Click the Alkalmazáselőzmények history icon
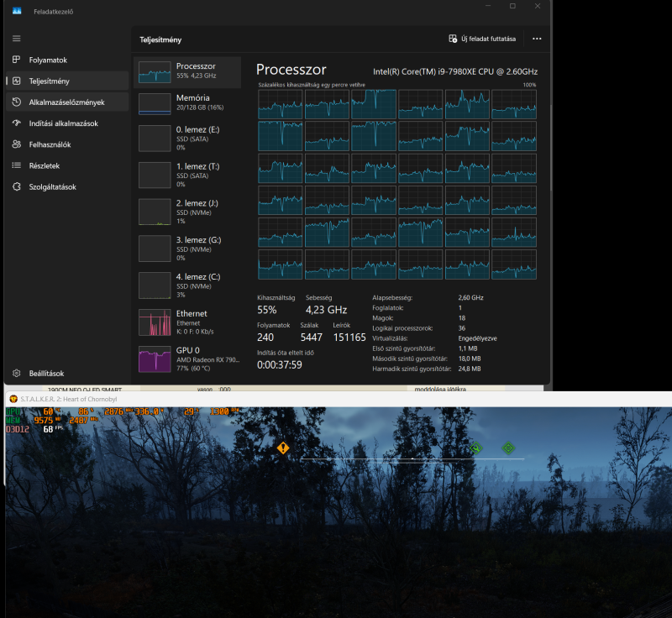The width and height of the screenshot is (672, 618). coord(16,102)
